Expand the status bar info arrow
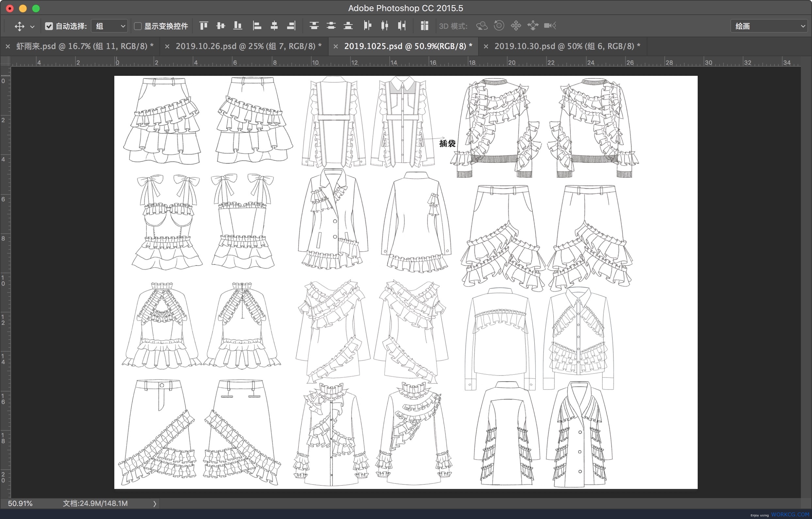This screenshot has width=812, height=519. coord(154,504)
